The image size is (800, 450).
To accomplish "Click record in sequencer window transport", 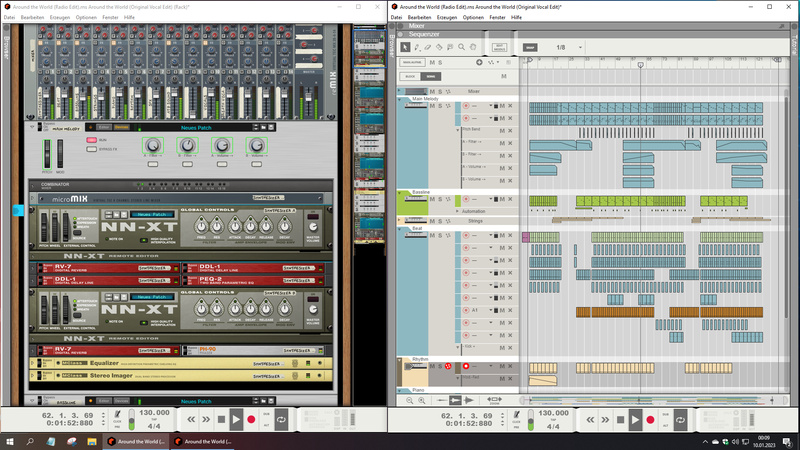I will (x=650, y=420).
